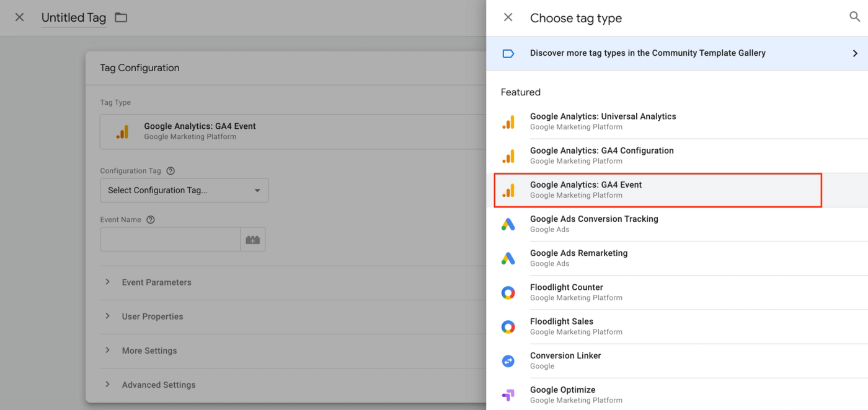Edit the Untitled Tag name

tap(74, 18)
